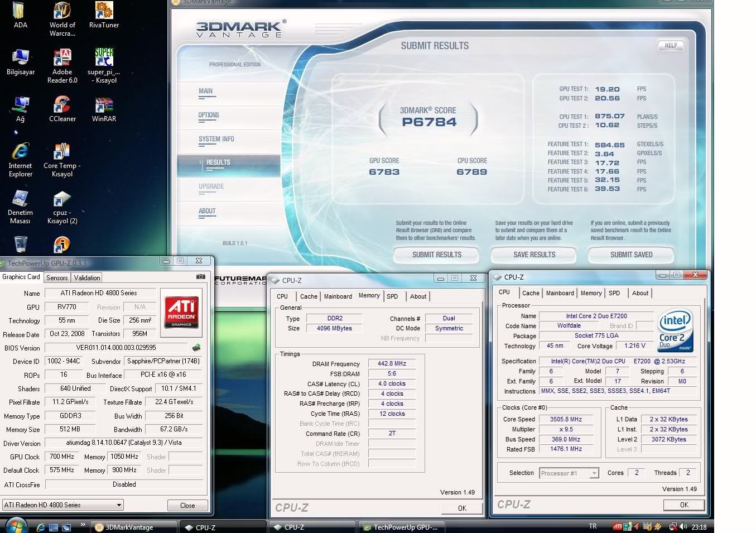Click the Rated FSB value 1476.1 MHz
This screenshot has height=533, width=756.
566,449
